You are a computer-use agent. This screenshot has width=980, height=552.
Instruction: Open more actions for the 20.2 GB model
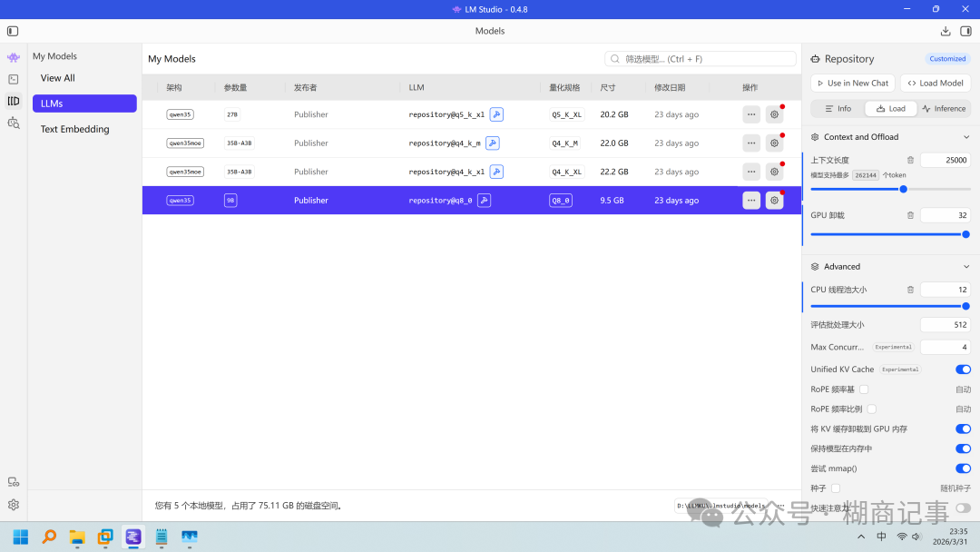click(x=751, y=114)
